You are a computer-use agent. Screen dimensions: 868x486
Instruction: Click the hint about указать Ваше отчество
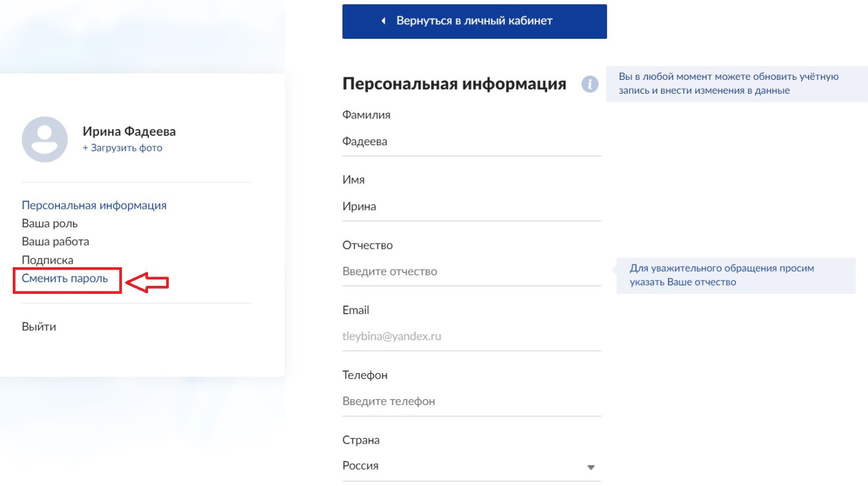[x=735, y=275]
